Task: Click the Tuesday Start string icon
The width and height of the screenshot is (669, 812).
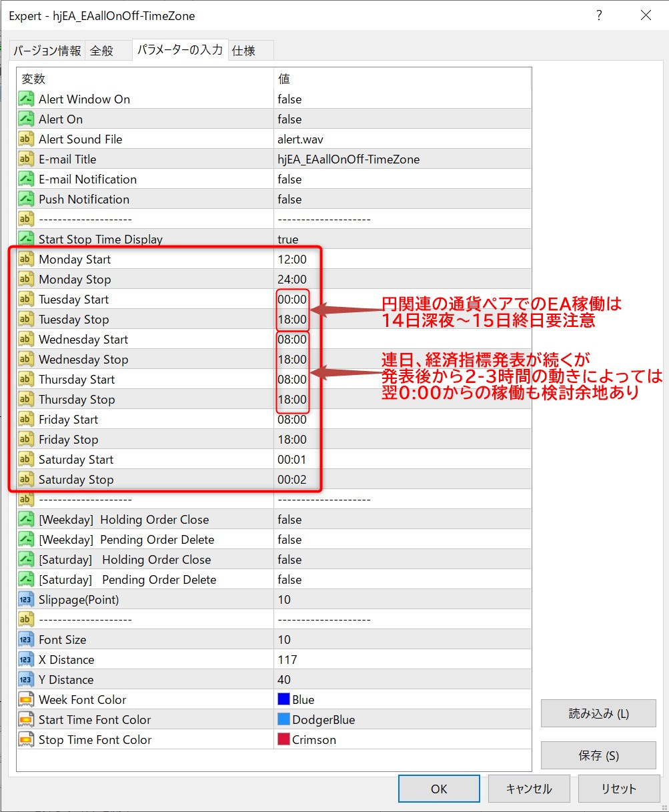Action: point(26,300)
